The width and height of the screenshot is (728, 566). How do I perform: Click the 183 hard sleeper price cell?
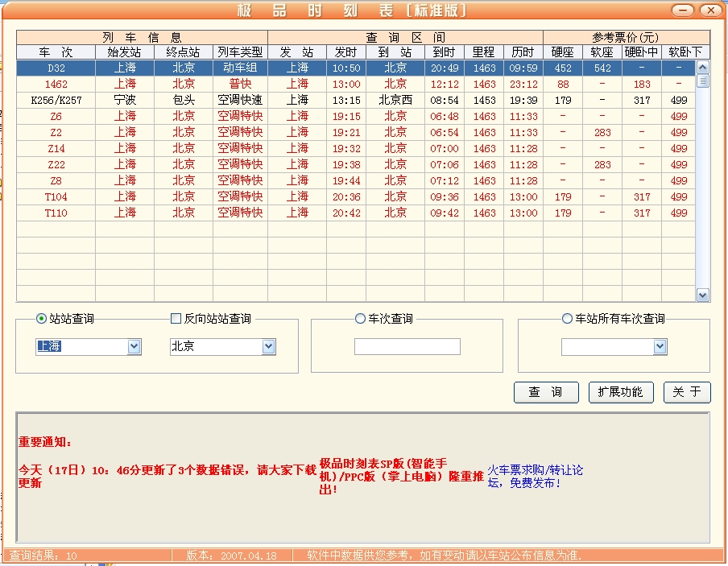642,84
